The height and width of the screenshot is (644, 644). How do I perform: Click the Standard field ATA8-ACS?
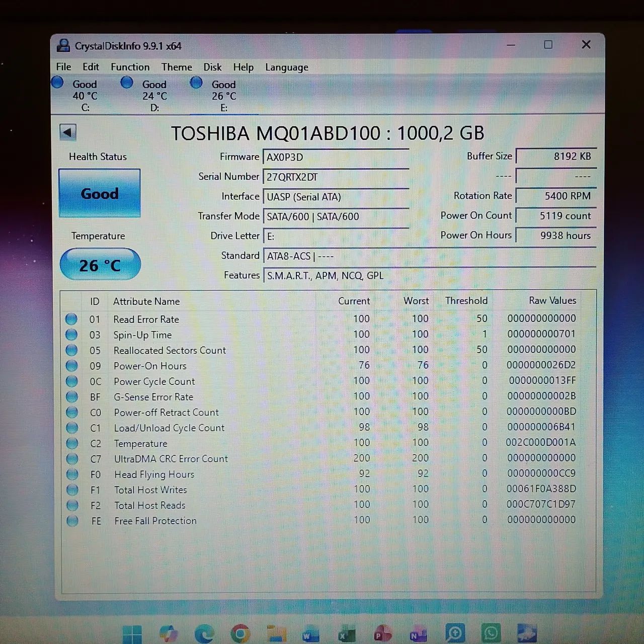click(429, 256)
